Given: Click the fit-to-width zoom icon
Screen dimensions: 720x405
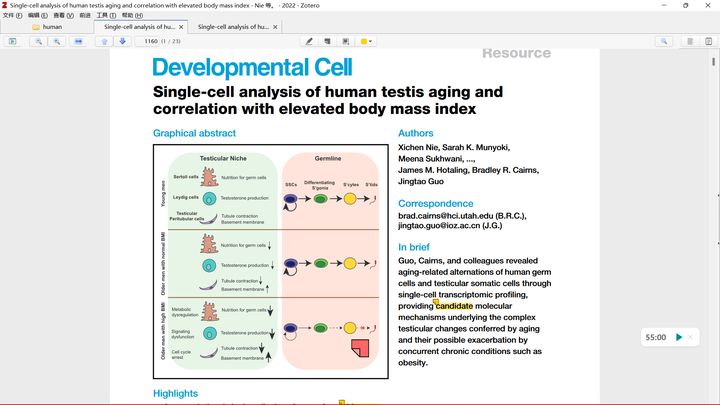Looking at the screenshot, I should (x=79, y=41).
